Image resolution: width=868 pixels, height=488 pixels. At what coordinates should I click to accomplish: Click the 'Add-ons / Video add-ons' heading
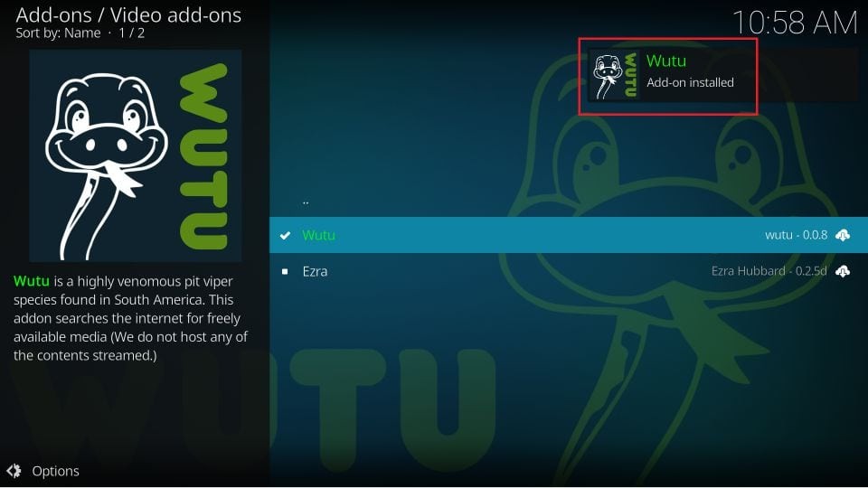[x=128, y=15]
